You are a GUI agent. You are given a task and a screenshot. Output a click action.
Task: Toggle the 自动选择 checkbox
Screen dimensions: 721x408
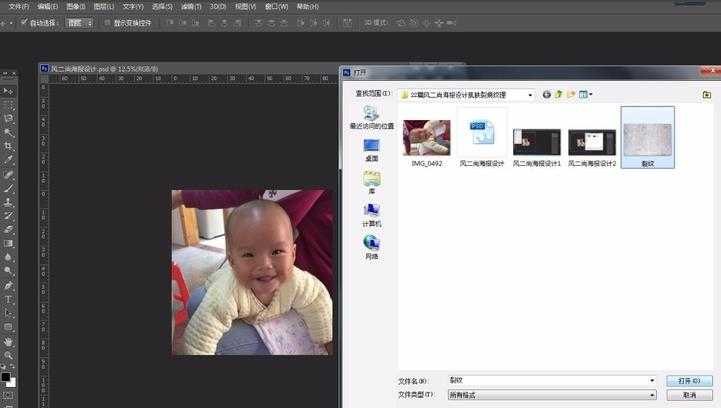(24, 22)
